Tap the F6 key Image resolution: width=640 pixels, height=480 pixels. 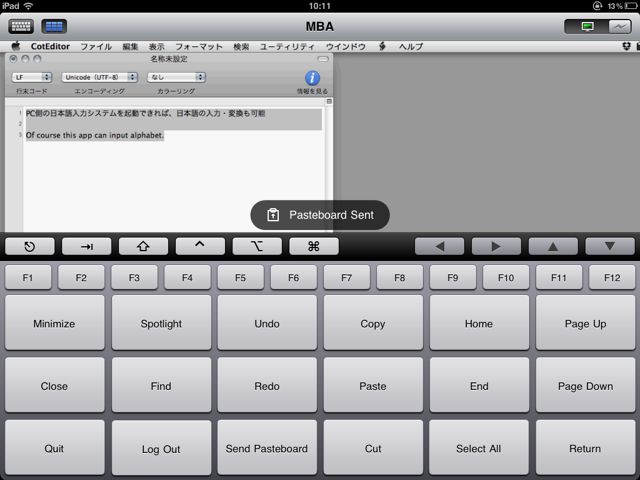click(293, 278)
